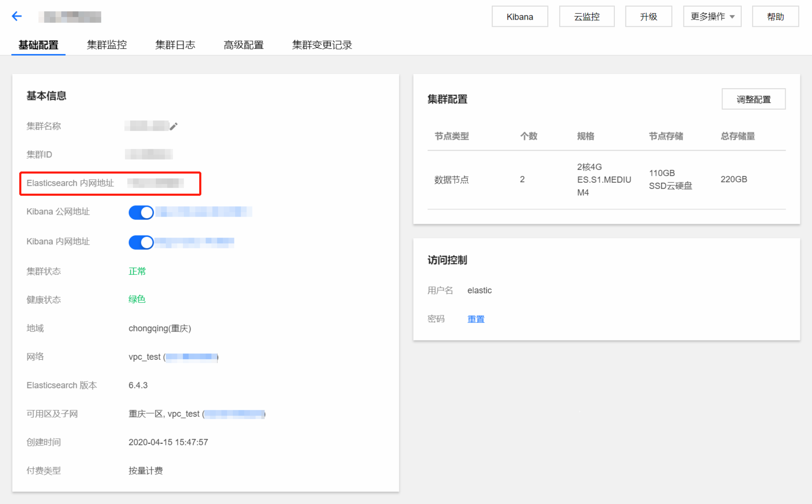The width and height of the screenshot is (812, 504).
Task: Click the Elasticsearch 内网地址 label
Action: pyautogui.click(x=70, y=183)
